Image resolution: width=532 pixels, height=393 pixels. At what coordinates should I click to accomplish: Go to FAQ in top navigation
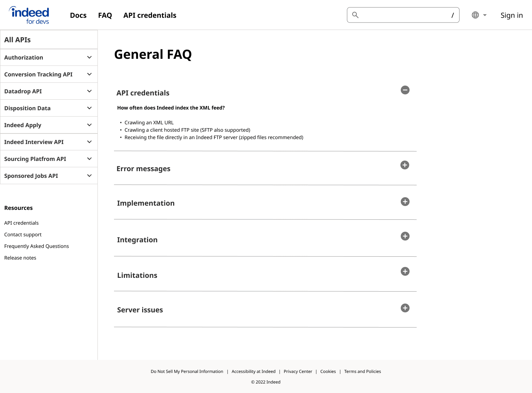tap(105, 15)
